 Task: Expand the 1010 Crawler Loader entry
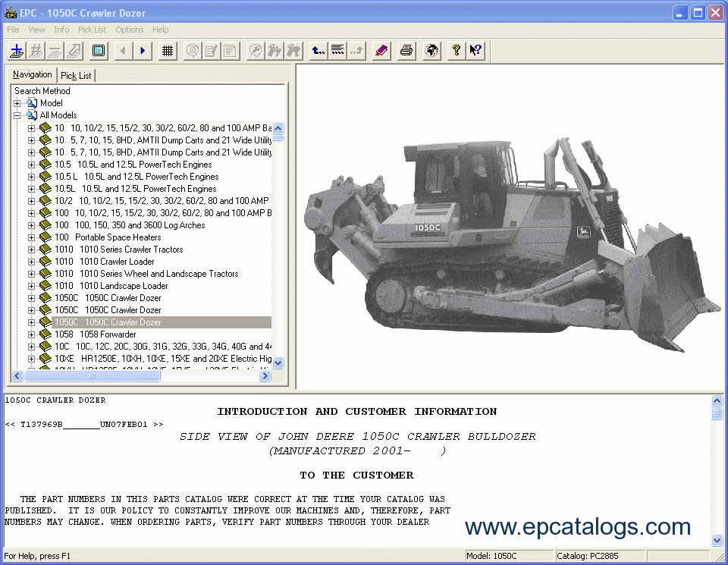(32, 262)
